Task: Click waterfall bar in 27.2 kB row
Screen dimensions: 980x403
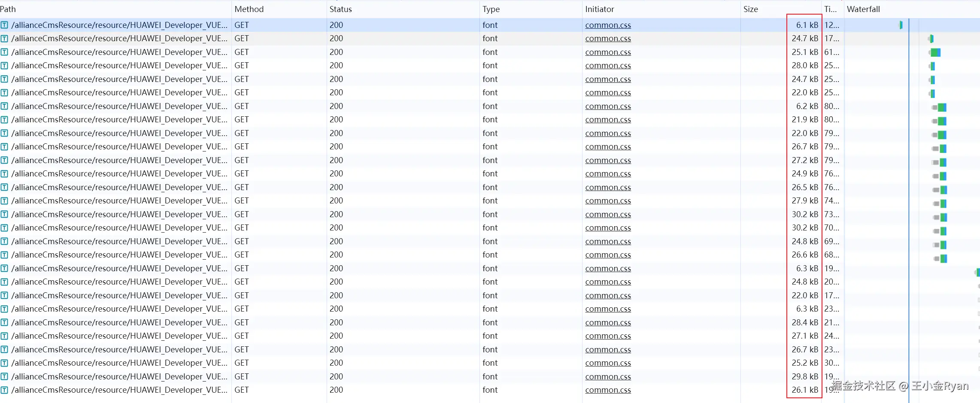Action: coord(940,162)
